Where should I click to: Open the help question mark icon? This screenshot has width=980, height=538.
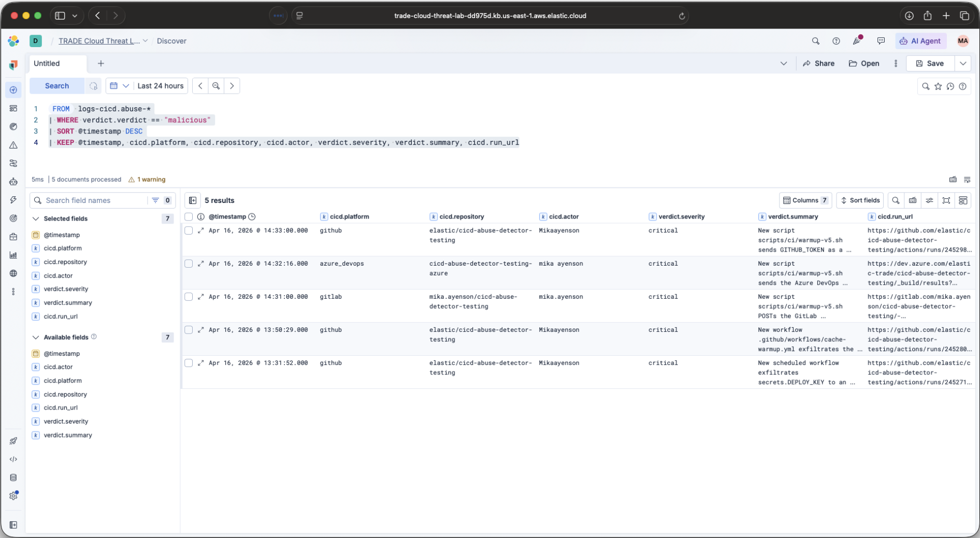tap(836, 41)
